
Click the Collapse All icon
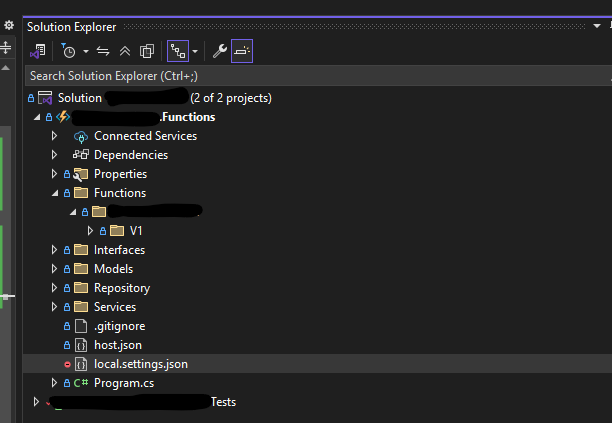click(x=125, y=51)
